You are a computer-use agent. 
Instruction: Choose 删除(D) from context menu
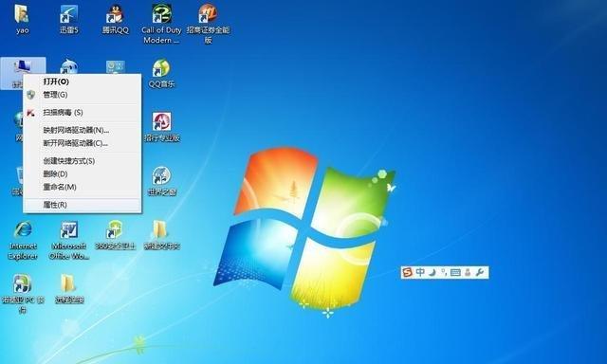[83, 174]
